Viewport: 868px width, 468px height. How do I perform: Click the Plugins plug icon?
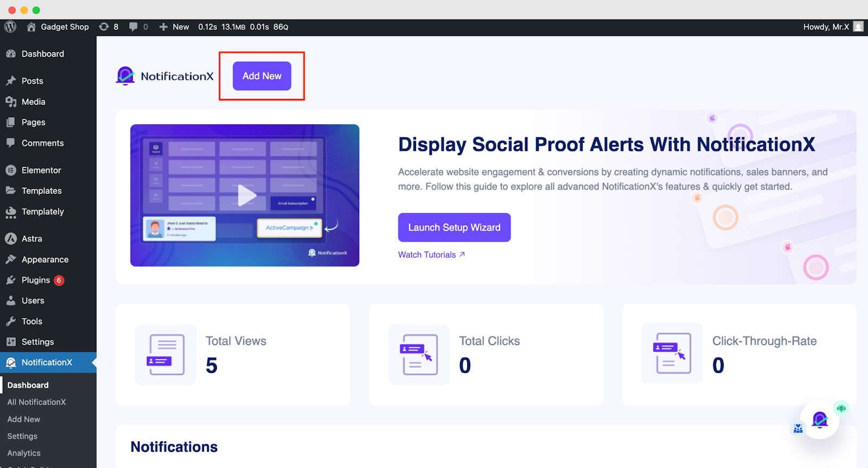[11, 280]
